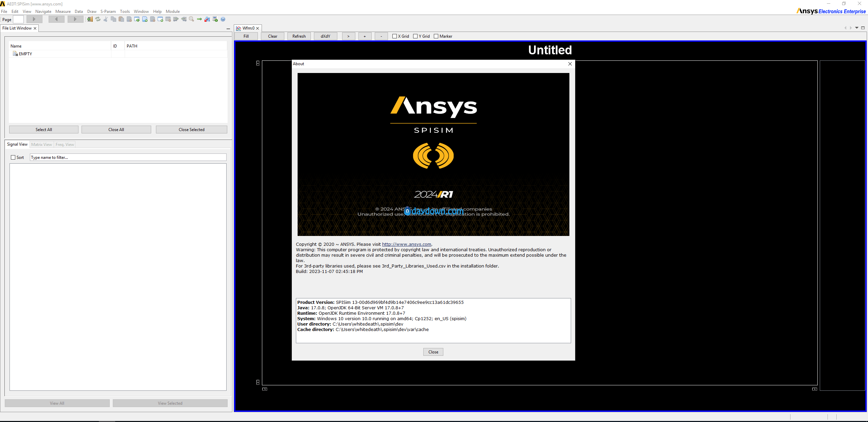Click the Select All button

click(x=44, y=130)
